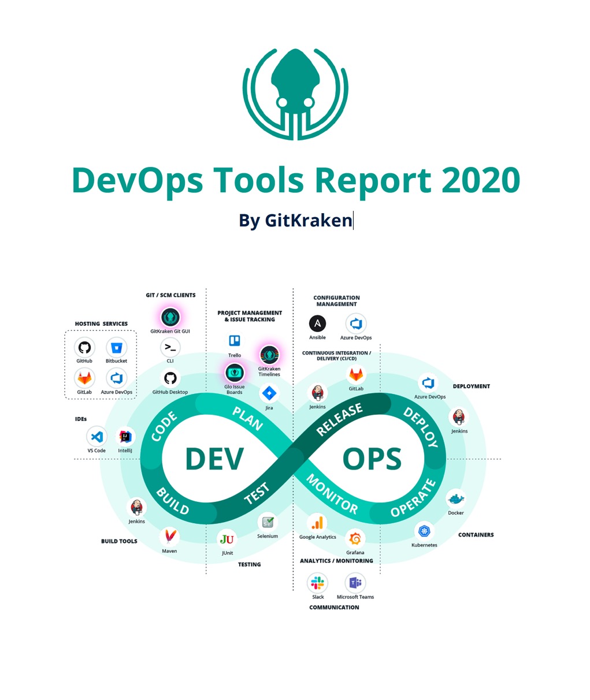Click the Google Analytics bar icon
Image resolution: width=590 pixels, height=700 pixels.
click(x=317, y=523)
